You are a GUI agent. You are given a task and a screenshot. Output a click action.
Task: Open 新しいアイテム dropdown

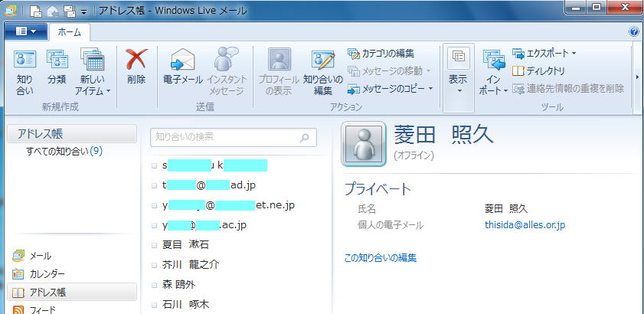coord(93,73)
